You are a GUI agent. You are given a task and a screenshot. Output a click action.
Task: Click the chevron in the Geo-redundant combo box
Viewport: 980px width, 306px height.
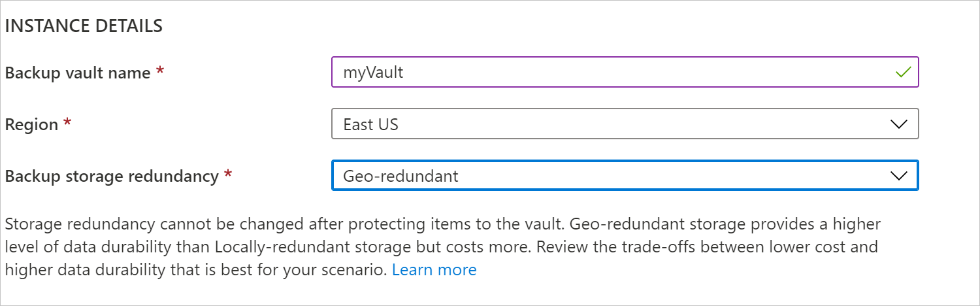pyautogui.click(x=899, y=176)
